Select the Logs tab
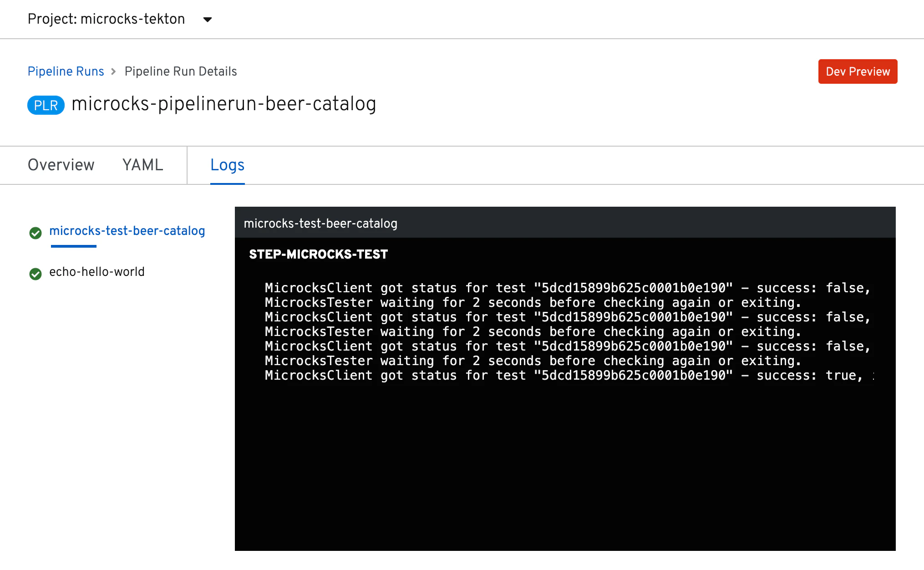Screen dimensions: 924x570 point(227,165)
